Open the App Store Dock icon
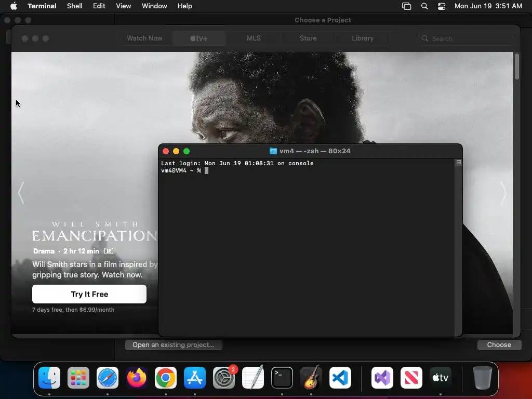 click(x=195, y=378)
